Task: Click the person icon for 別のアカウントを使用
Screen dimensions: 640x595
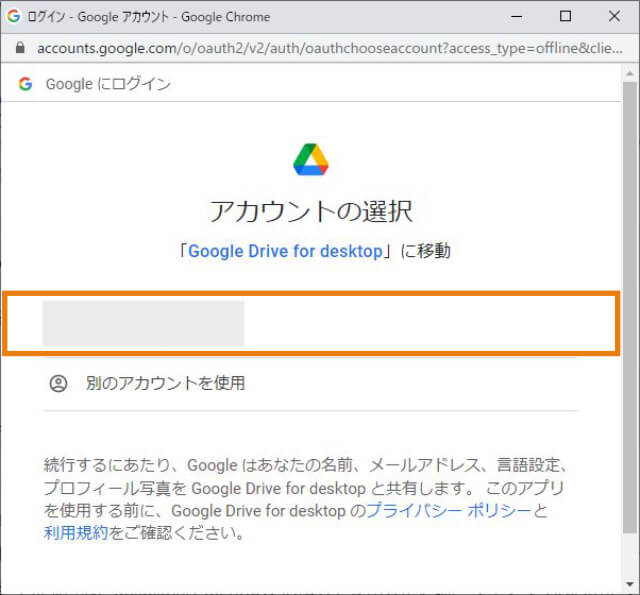Action: [58, 384]
